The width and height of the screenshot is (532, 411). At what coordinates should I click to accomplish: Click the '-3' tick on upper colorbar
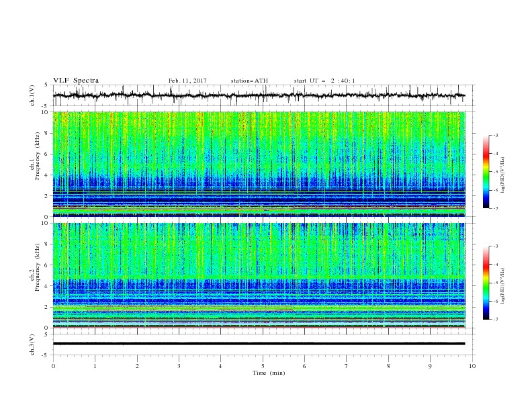[x=495, y=135]
